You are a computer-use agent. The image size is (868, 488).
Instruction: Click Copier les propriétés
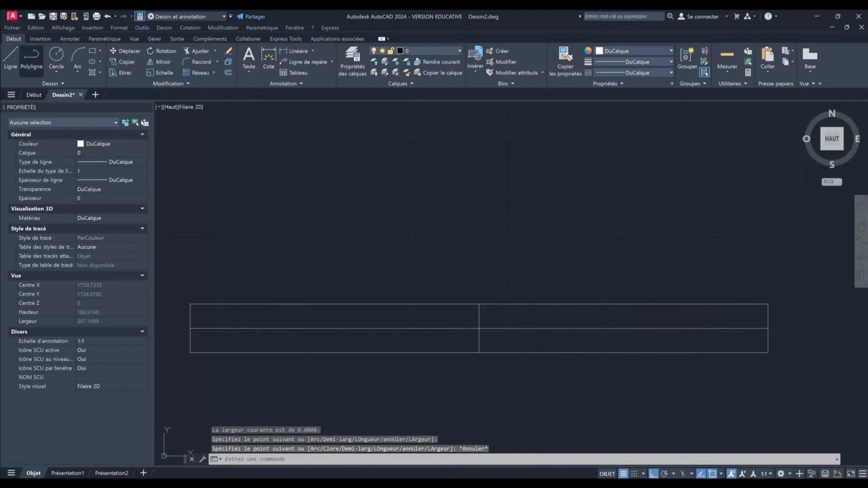pos(565,61)
